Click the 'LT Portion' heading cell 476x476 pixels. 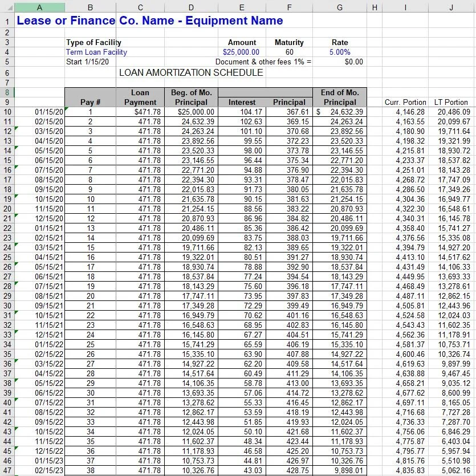point(451,102)
